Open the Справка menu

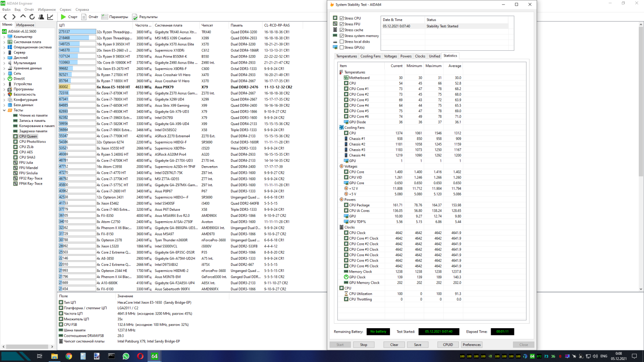pyautogui.click(x=82, y=10)
